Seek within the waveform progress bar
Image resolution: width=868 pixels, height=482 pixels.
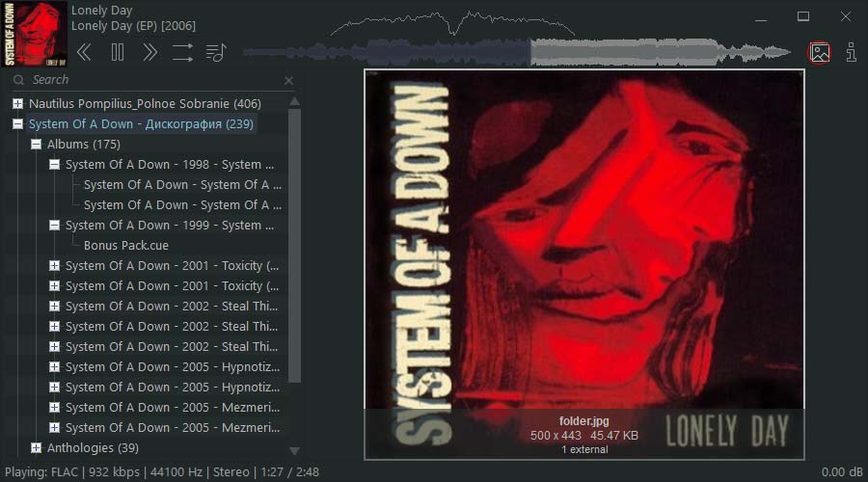[517, 53]
